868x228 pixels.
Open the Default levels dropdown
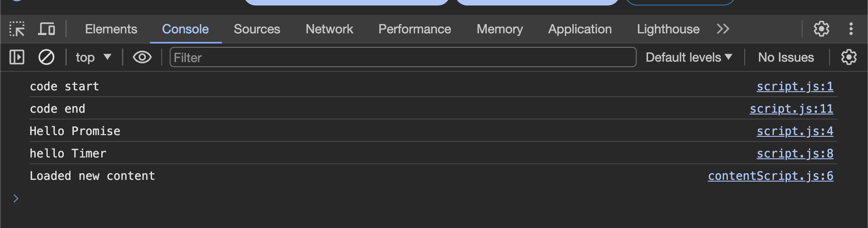689,57
